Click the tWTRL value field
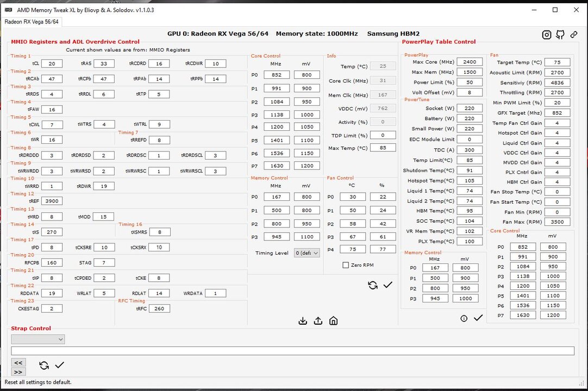The width and height of the screenshot is (588, 391). (x=159, y=124)
